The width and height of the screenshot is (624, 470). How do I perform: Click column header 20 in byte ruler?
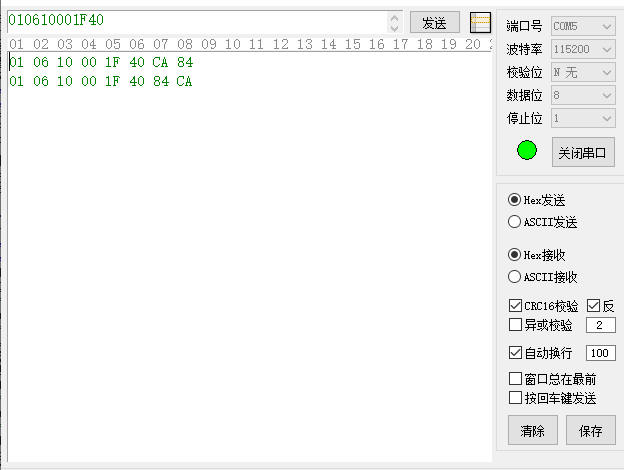click(x=473, y=44)
